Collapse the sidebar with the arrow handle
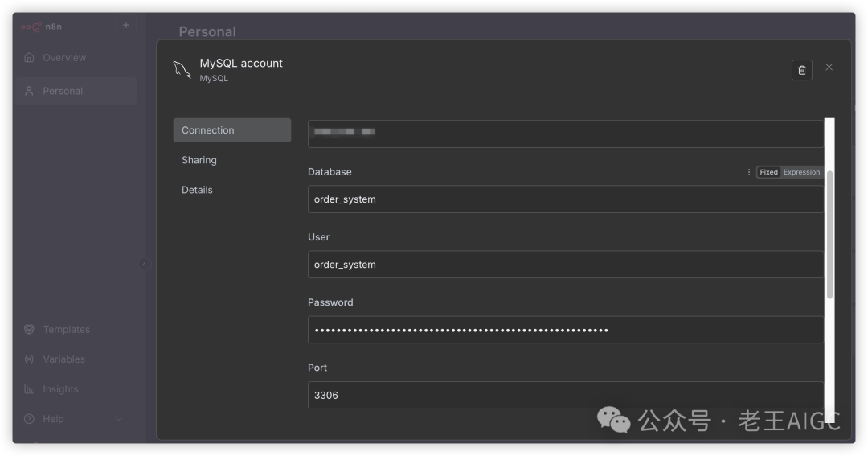Screen dimensions: 868x456 pyautogui.click(x=144, y=265)
